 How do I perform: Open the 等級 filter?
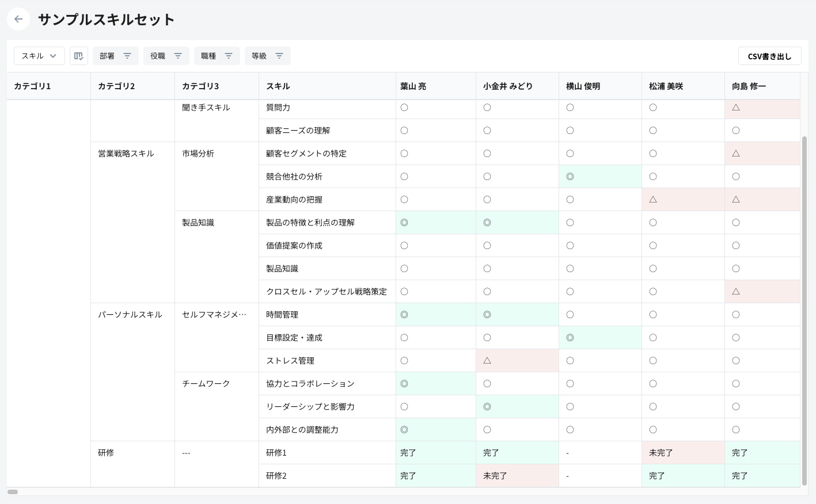click(x=267, y=56)
